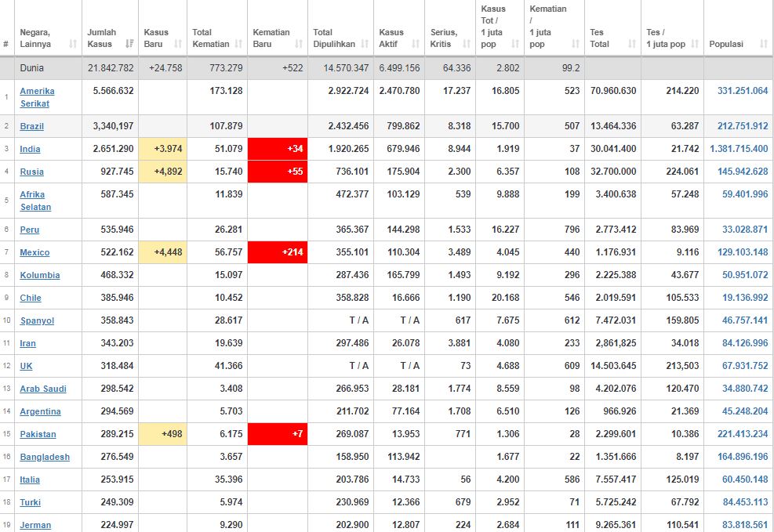Sort by Total Dipulihkan column arrows

click(365, 44)
